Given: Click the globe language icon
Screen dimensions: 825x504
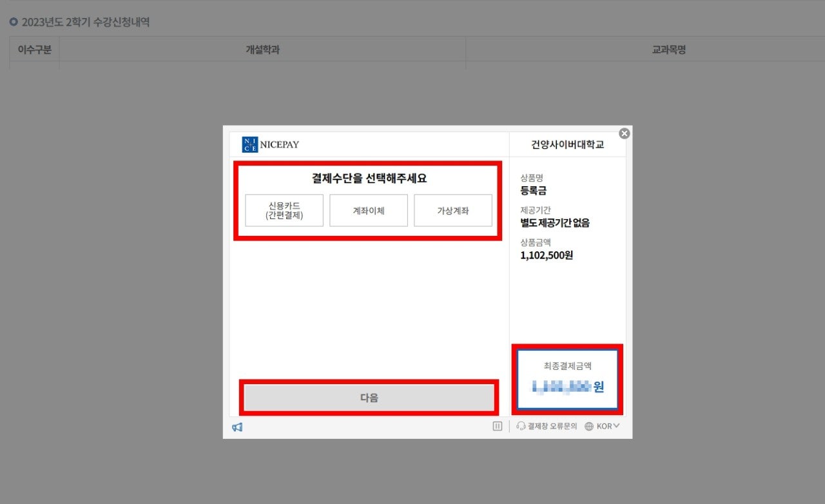Looking at the screenshot, I should click(589, 426).
